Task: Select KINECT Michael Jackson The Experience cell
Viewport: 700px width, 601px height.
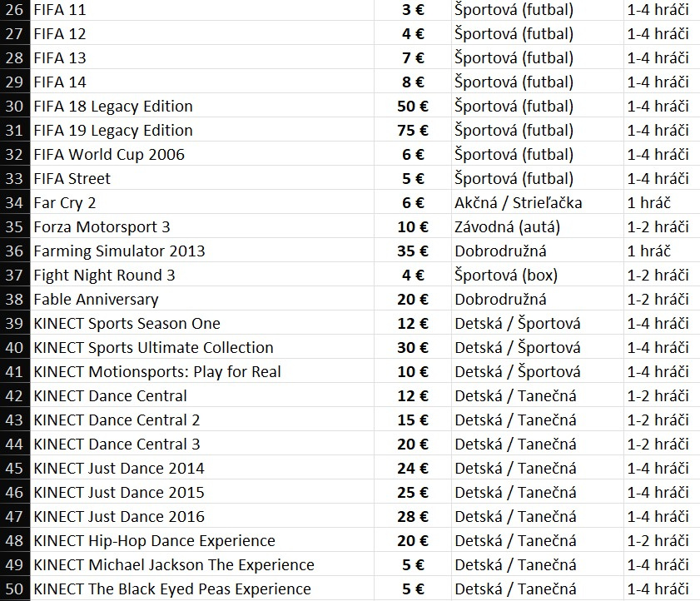Action: (174, 565)
